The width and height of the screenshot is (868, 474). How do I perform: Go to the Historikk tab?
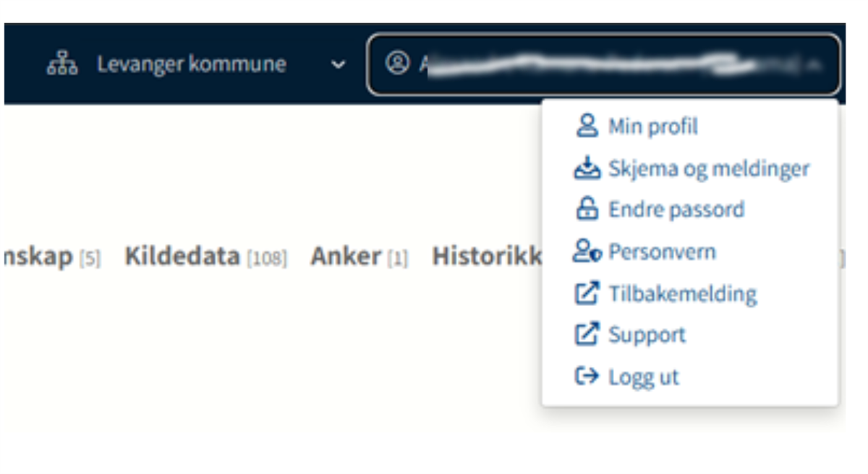[486, 257]
